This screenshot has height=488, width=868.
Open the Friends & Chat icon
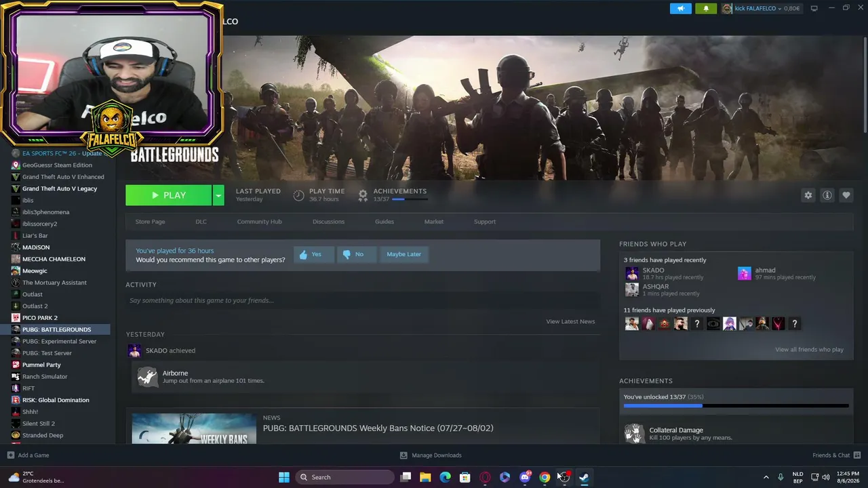click(857, 455)
